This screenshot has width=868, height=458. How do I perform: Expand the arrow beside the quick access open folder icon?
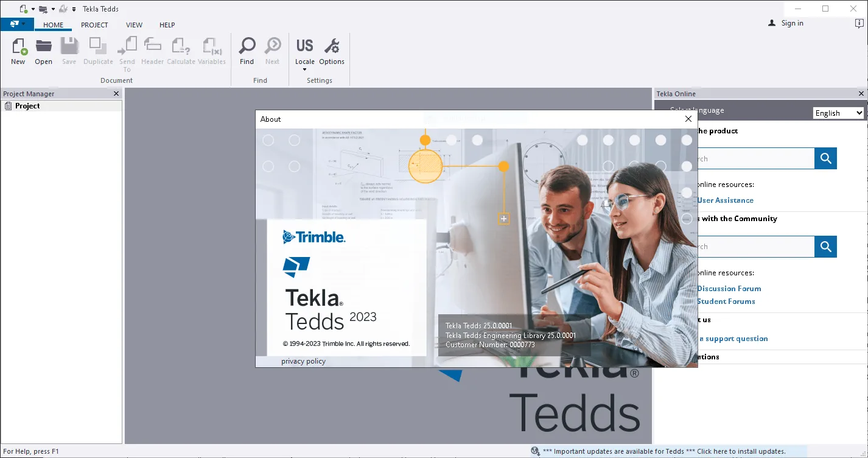[53, 9]
